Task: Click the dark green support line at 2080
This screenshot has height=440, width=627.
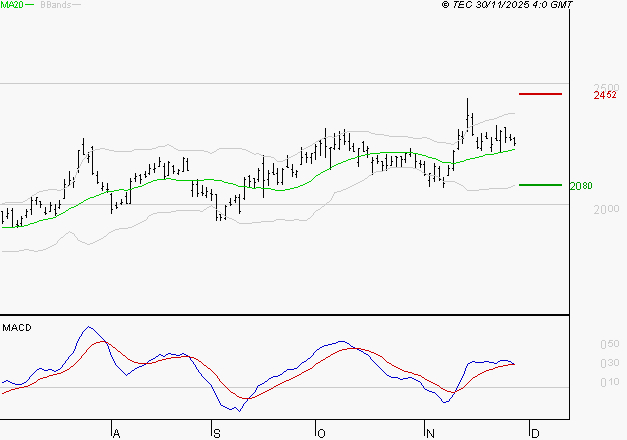Action: click(540, 185)
